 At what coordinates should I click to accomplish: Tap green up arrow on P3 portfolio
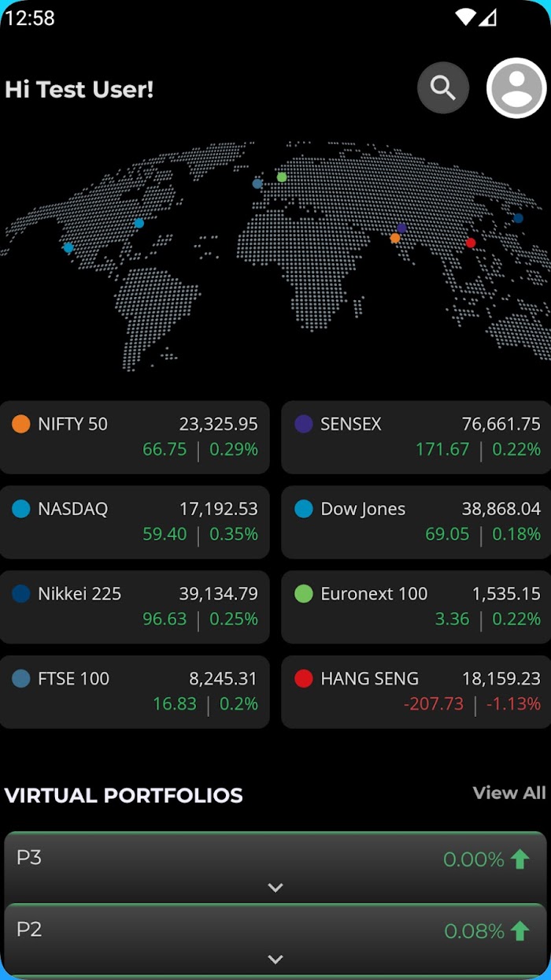tap(520, 859)
